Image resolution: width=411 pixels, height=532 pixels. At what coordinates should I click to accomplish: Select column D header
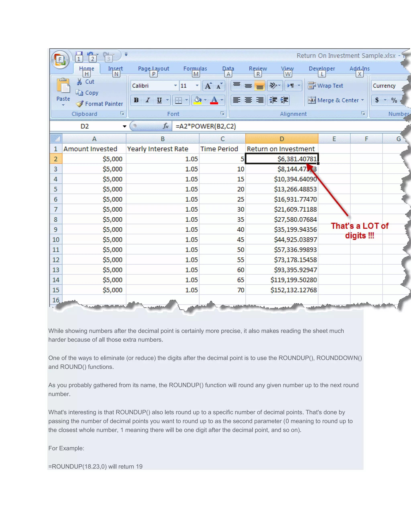282,139
